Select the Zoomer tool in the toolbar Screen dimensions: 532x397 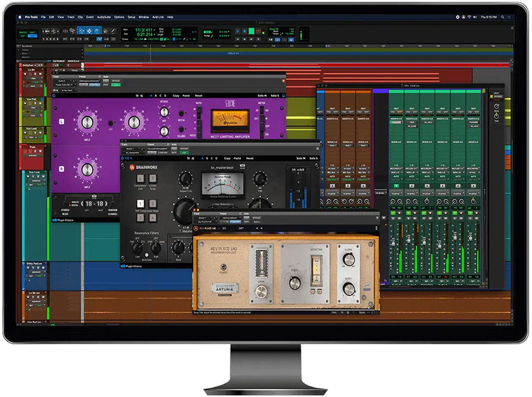(x=72, y=31)
